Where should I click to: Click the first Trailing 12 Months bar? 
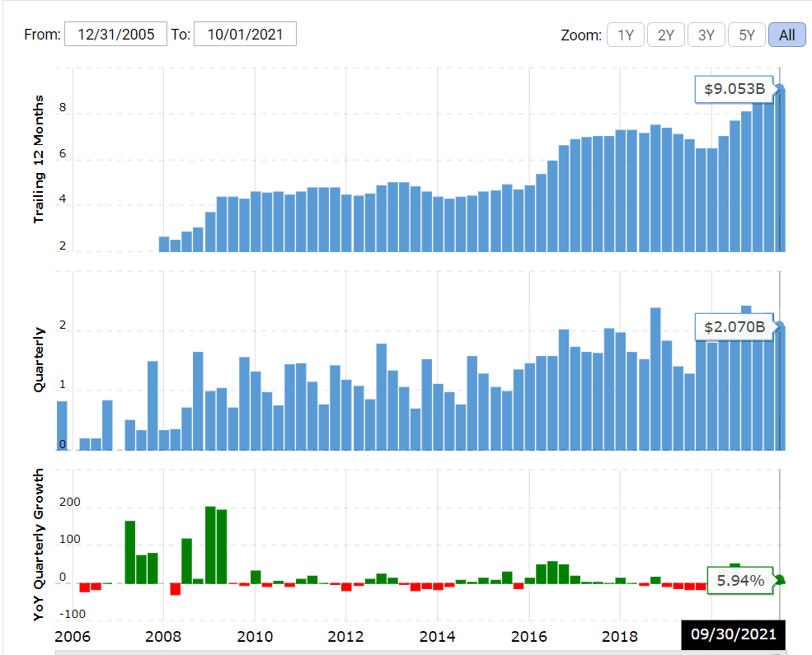point(164,244)
